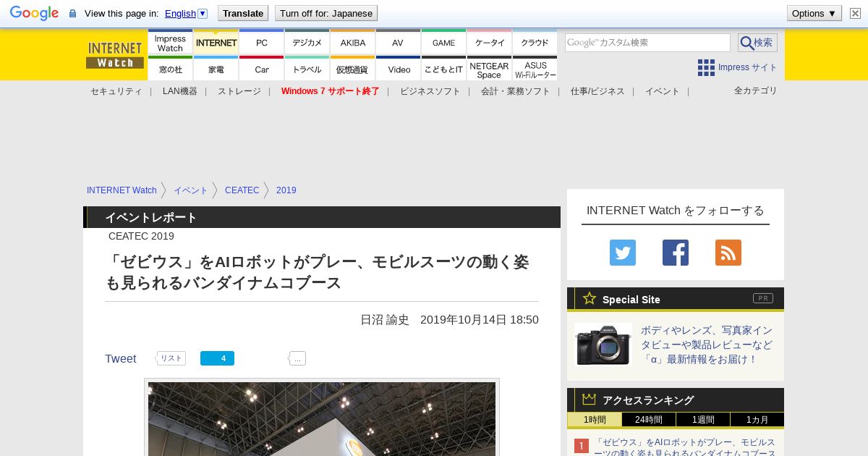Click the リスト button
The image size is (868, 456).
pyautogui.click(x=171, y=358)
